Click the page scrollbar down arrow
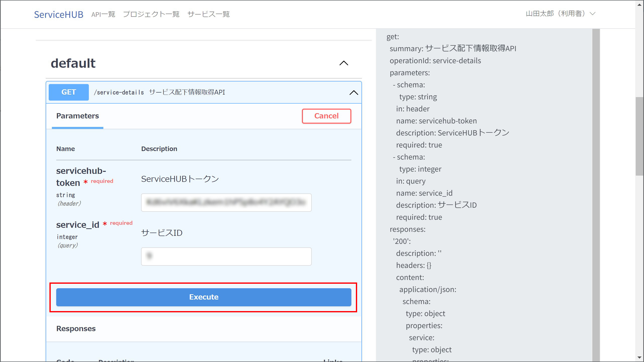Viewport: 644px width, 362px height. tap(639, 357)
